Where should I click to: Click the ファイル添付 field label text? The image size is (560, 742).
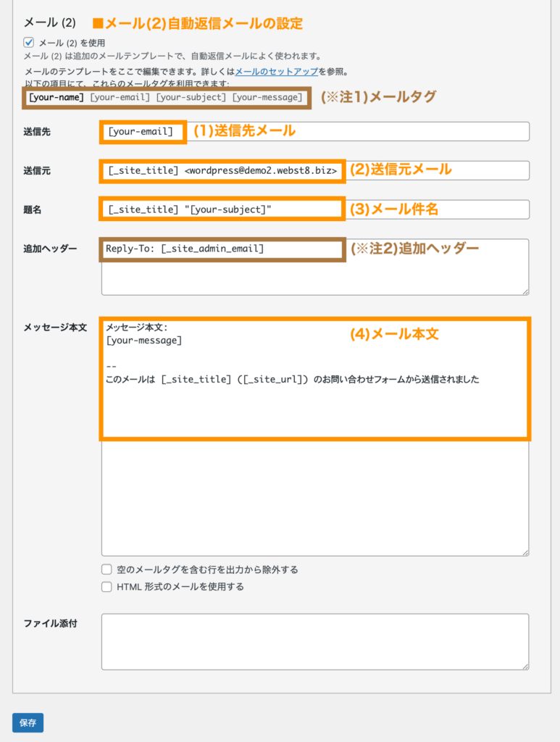[50, 623]
